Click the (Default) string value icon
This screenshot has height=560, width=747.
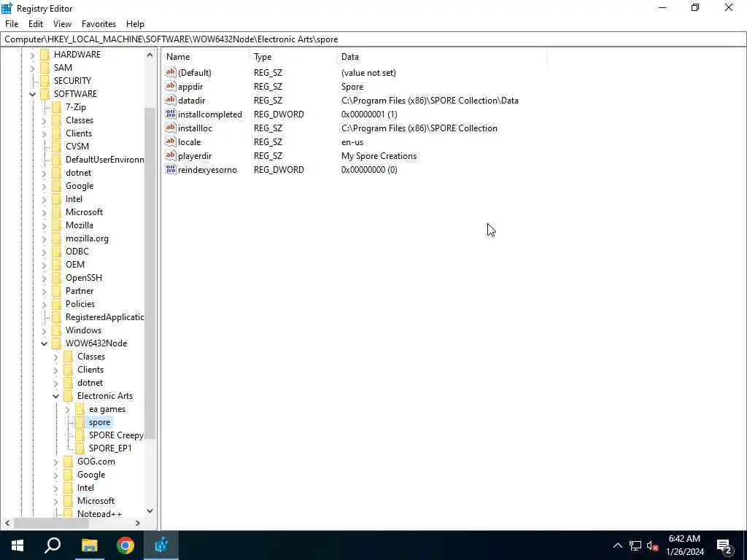(x=171, y=72)
